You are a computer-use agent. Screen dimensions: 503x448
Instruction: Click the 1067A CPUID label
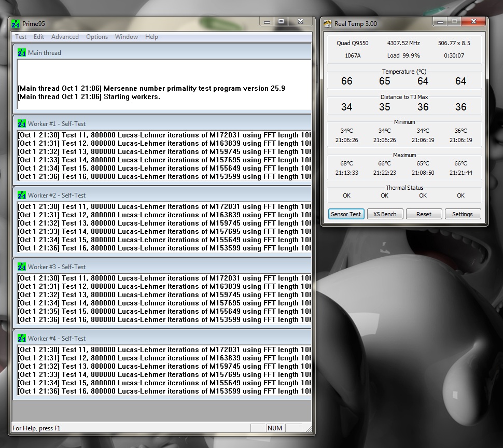pyautogui.click(x=353, y=55)
